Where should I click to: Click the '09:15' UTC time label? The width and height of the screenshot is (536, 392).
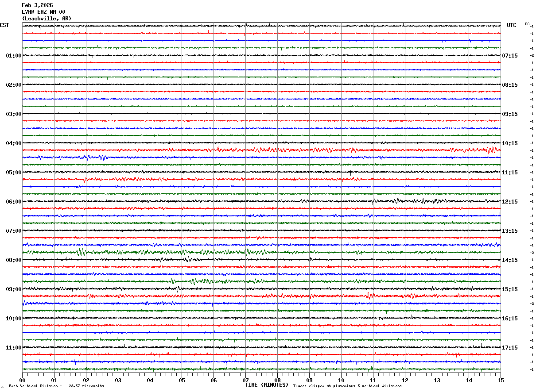[x=510, y=114]
